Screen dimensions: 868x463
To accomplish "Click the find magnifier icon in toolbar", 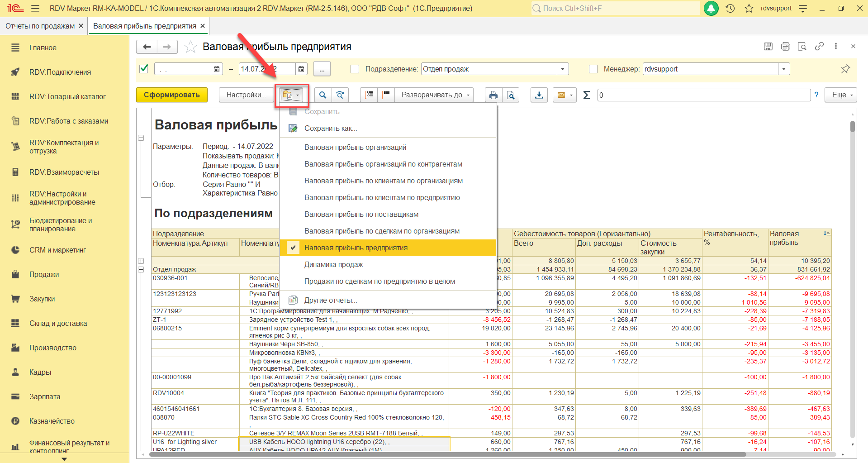I will click(x=323, y=95).
